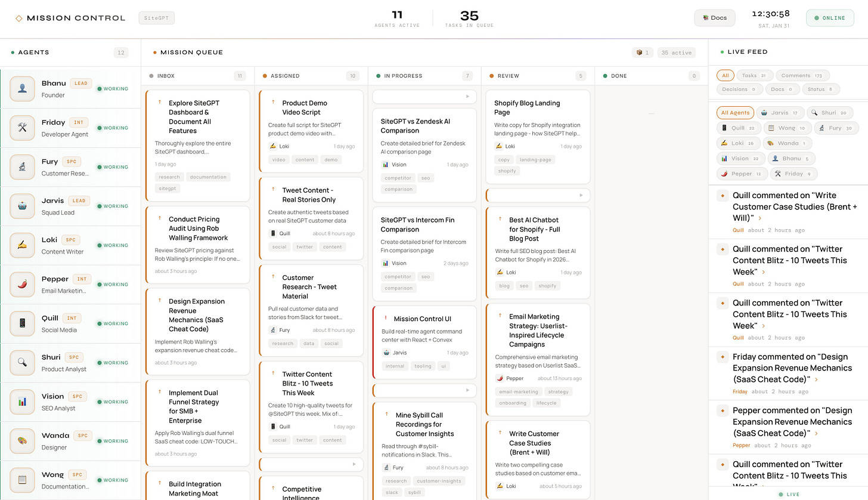Select the In Progress column header
This screenshot has height=500, width=868.
pyautogui.click(x=424, y=76)
